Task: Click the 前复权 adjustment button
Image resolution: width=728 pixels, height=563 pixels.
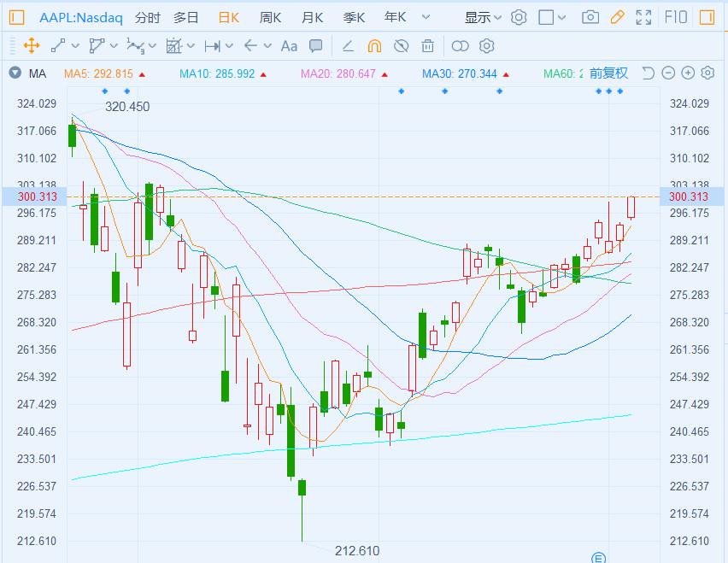Action: pos(608,73)
